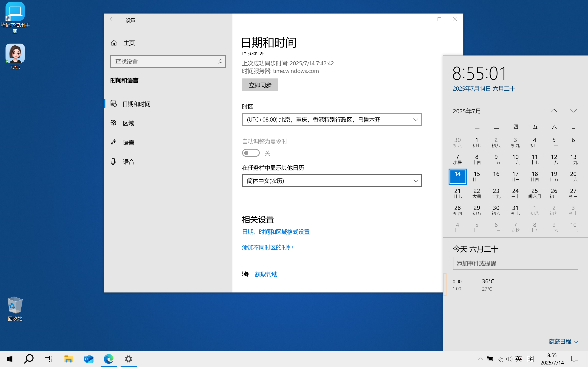Click the Settings gear on the taskbar
The width and height of the screenshot is (588, 367).
tap(129, 359)
